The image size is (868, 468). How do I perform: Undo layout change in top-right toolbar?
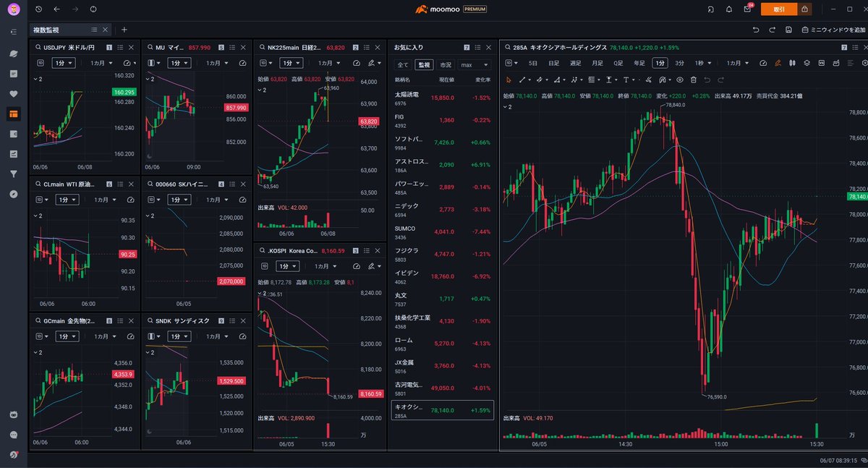[x=756, y=30]
